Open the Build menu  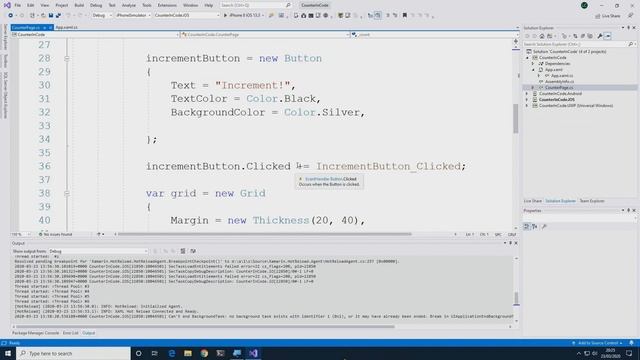point(79,5)
